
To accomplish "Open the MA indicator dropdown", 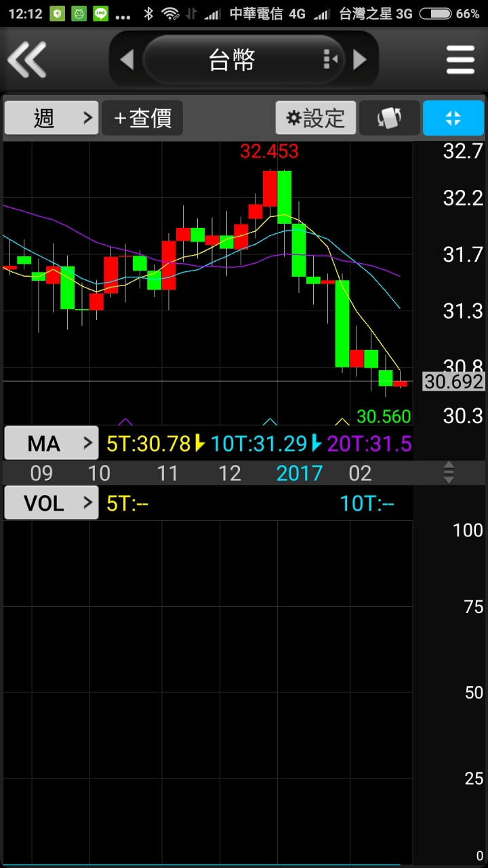I will pyautogui.click(x=52, y=443).
